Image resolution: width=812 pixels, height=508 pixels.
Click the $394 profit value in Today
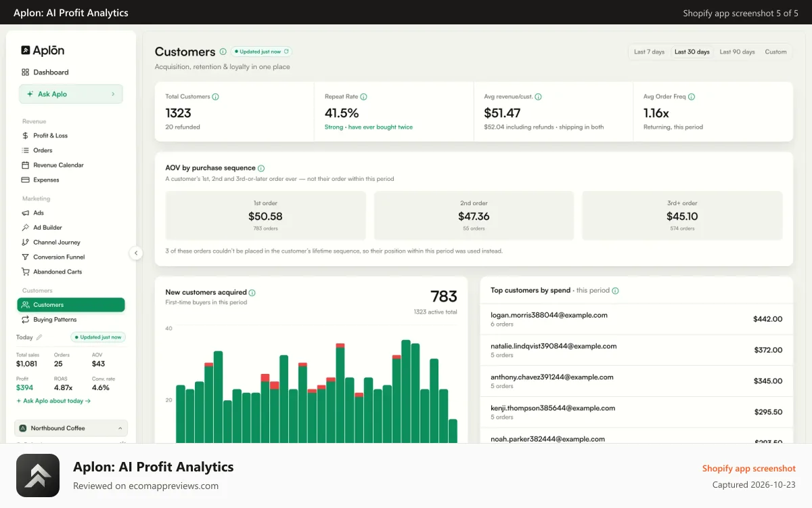pos(24,388)
